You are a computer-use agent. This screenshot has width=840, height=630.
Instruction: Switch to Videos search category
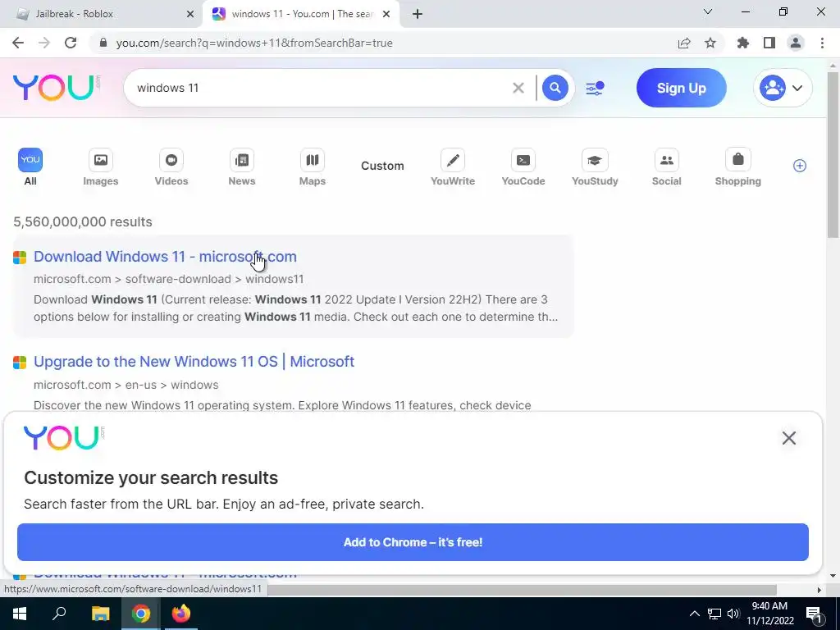tap(171, 167)
